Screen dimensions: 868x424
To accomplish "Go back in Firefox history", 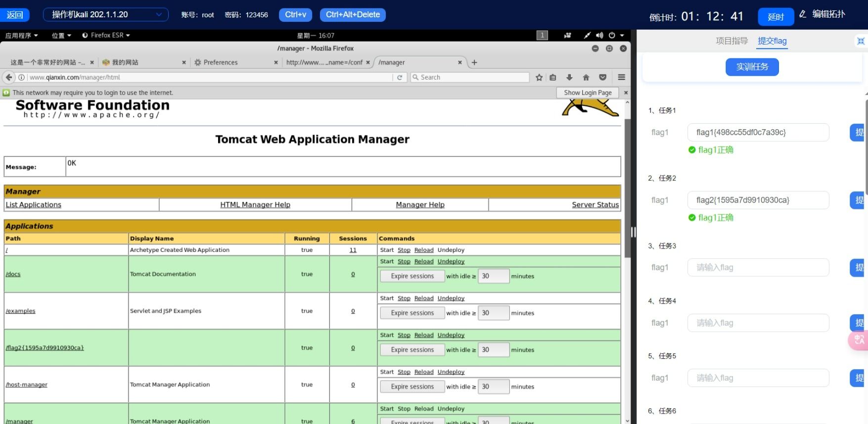I will 9,77.
